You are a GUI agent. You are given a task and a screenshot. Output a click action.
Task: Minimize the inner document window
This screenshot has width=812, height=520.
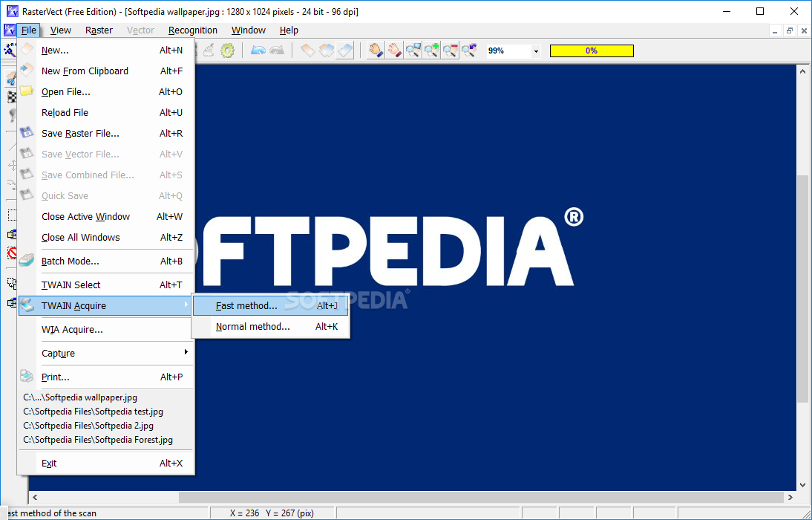(x=775, y=30)
